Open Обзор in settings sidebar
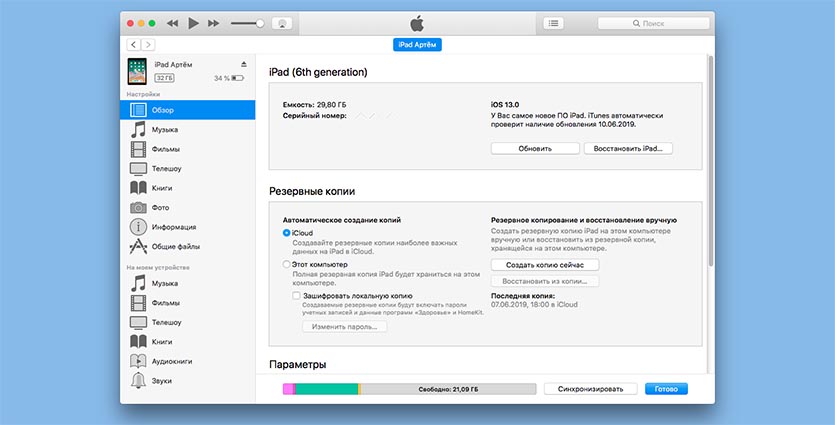Screen dimensions: 835x425 point(188,110)
